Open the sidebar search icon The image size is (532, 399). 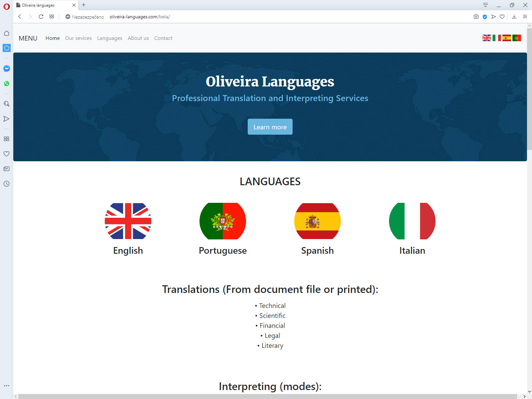click(7, 104)
